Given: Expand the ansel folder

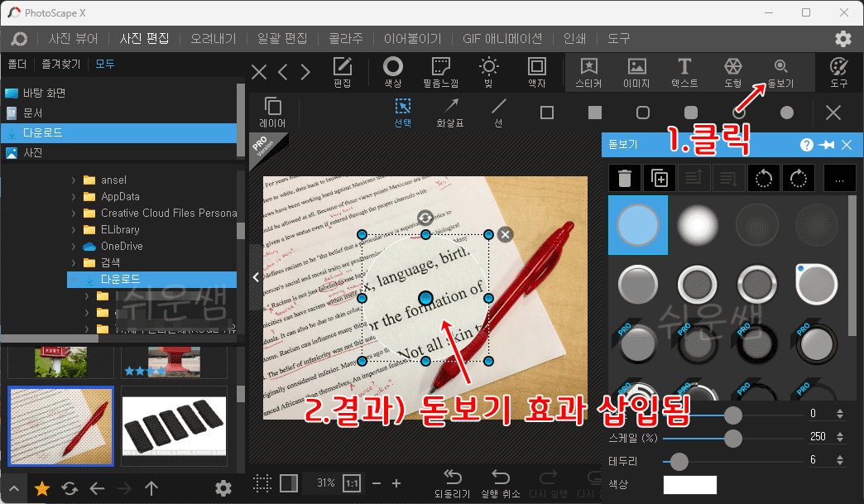Looking at the screenshot, I should click(74, 180).
